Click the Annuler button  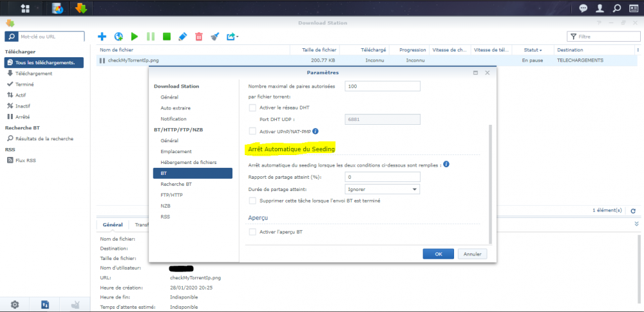(472, 253)
